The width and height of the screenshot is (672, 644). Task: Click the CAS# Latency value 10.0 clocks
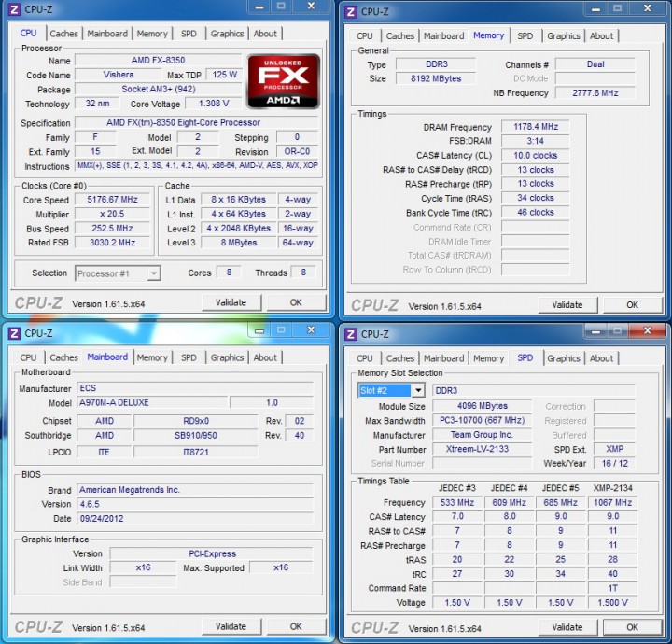(x=536, y=156)
